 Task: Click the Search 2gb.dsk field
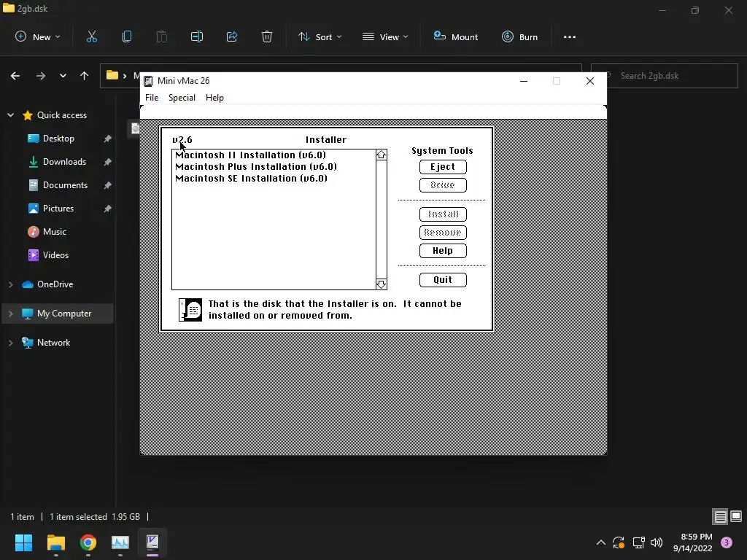coord(664,76)
